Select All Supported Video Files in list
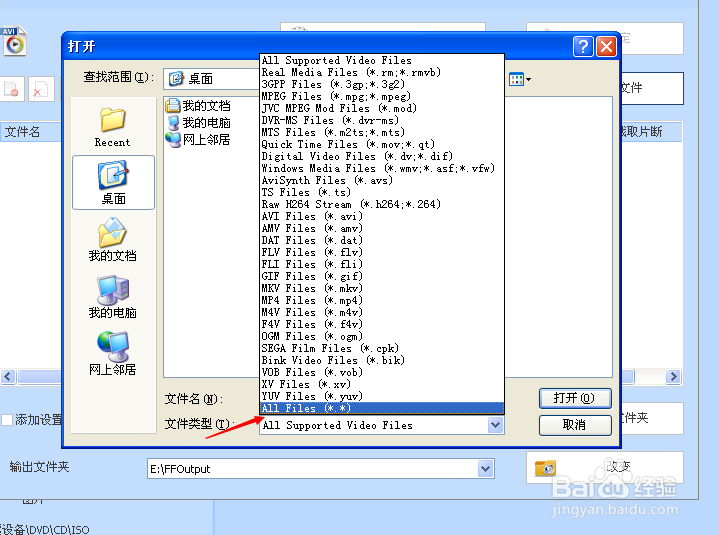719x535 pixels. pyautogui.click(x=382, y=60)
